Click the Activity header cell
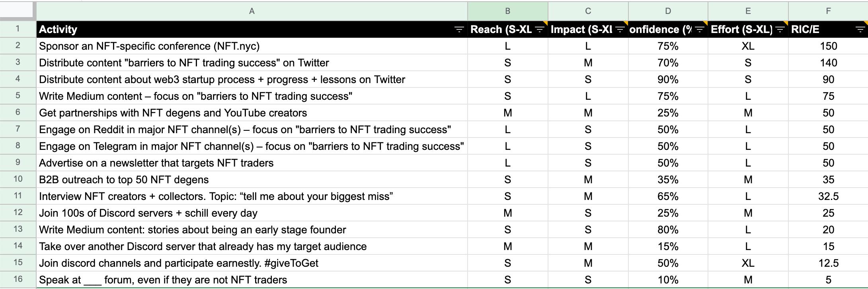Viewport: 868px width, 289px height. [239, 29]
